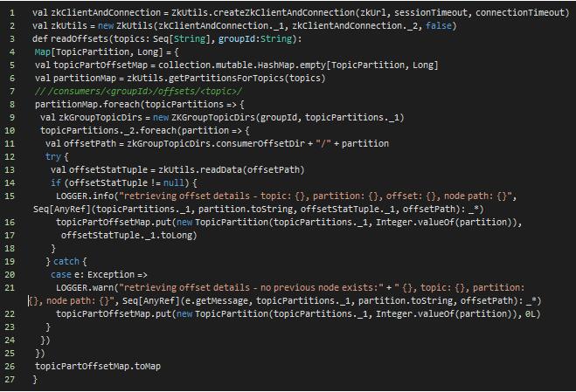Click line number 19 in the gutter
This screenshot has width=576, height=392.
[x=10, y=262]
